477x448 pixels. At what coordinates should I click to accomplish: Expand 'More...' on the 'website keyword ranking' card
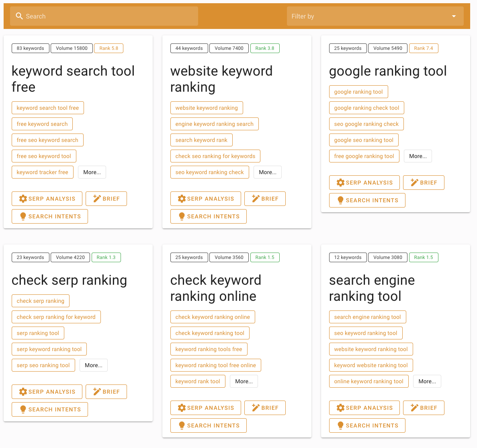[x=267, y=172]
